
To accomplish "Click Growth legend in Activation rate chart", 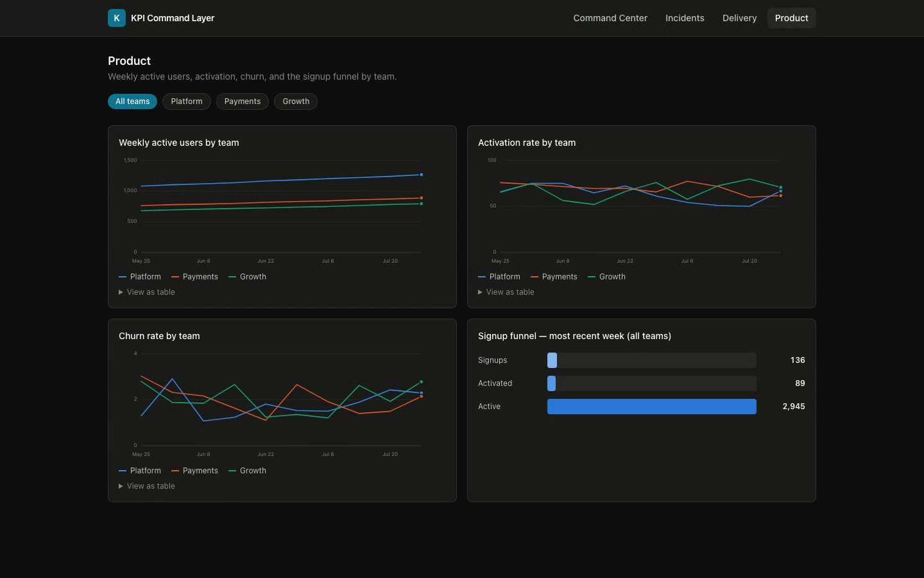I will coord(607,277).
